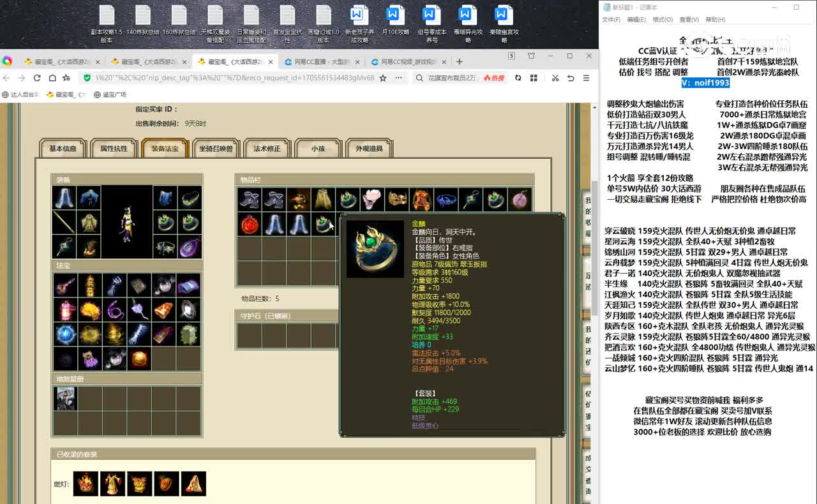Open Notepad 帮助(H) menu
817x504 pixels.
coord(715,20)
